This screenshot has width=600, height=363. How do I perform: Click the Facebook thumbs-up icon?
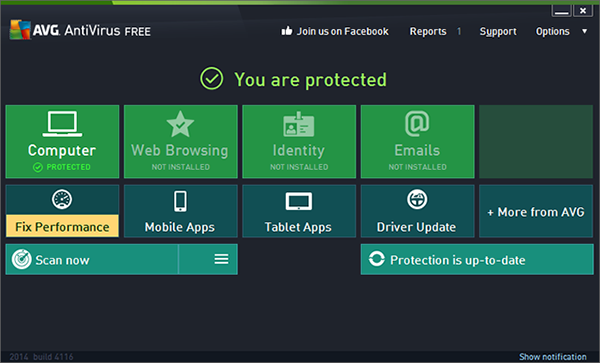coord(287,31)
